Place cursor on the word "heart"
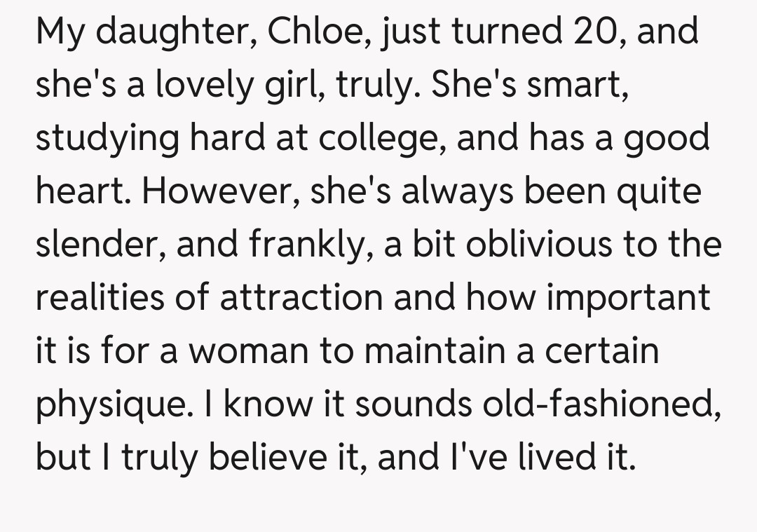The height and width of the screenshot is (532, 757). tap(78, 192)
